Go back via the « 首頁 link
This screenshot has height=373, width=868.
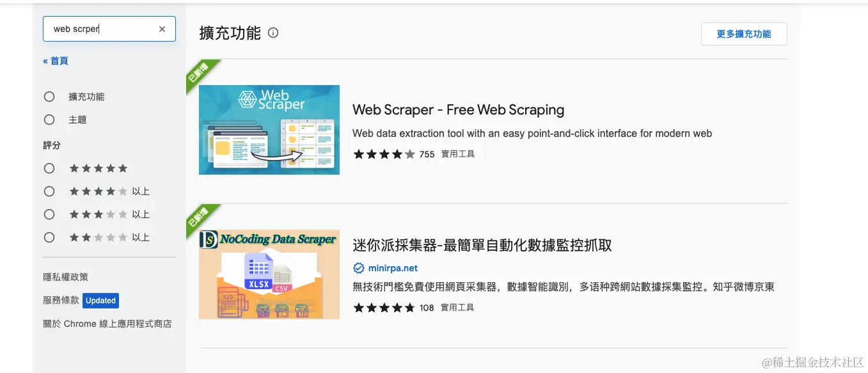point(56,61)
